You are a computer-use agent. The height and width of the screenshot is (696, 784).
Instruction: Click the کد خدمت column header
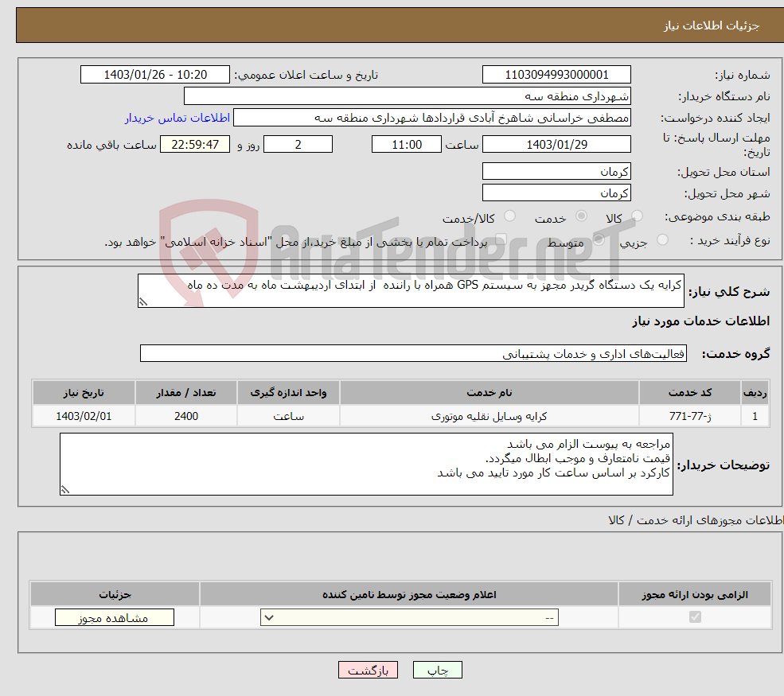[x=689, y=393]
